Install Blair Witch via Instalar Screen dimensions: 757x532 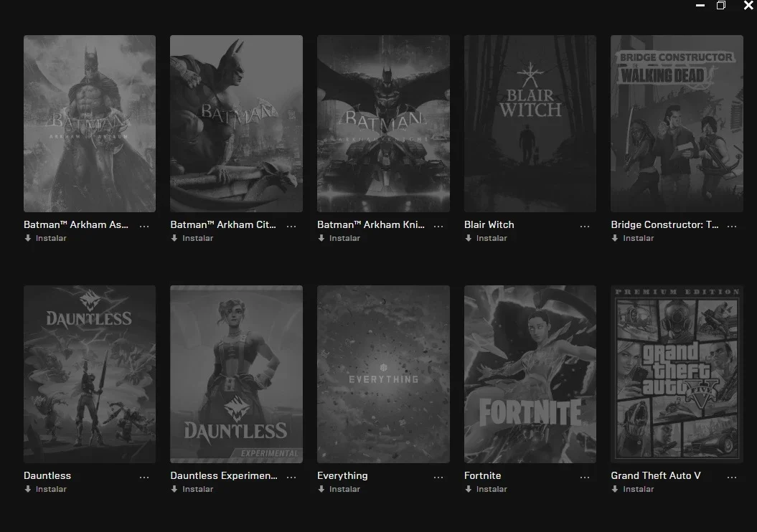coord(486,238)
